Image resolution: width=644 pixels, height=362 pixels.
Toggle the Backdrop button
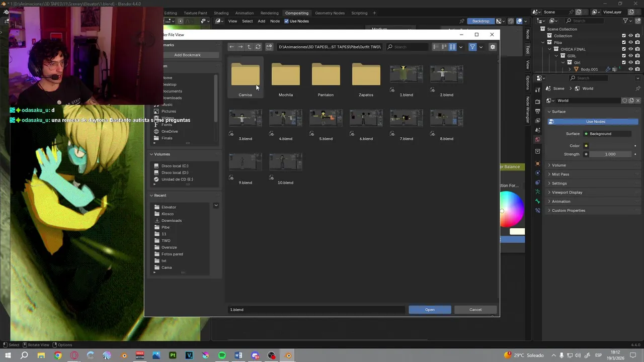[480, 21]
